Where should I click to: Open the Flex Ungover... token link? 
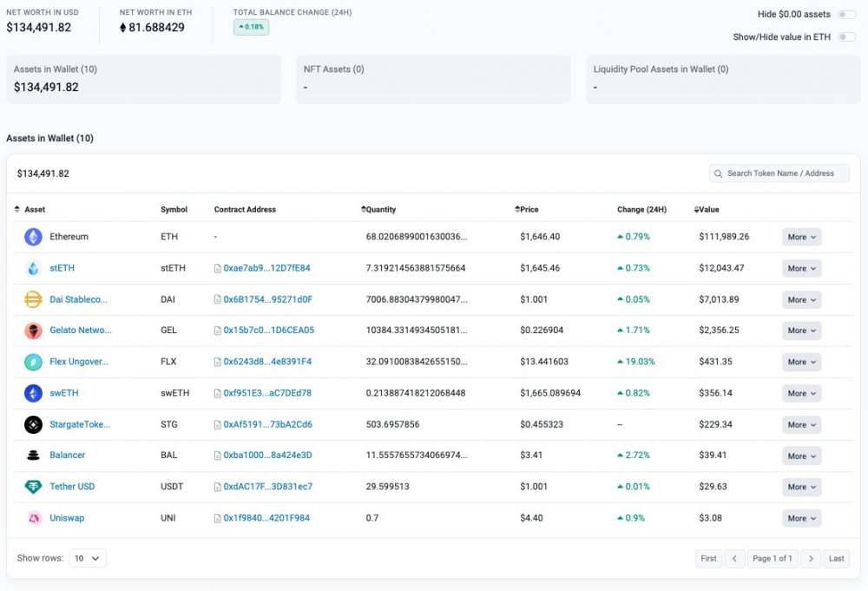[79, 362]
